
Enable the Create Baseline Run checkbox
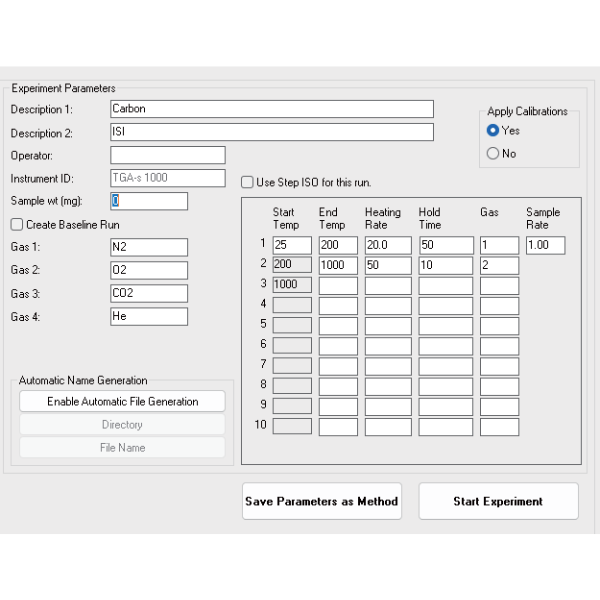pos(17,225)
